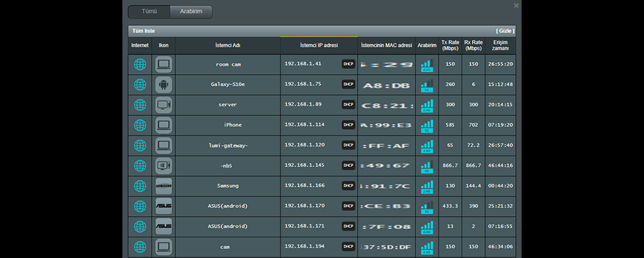Switch to the Tümü tab

click(149, 12)
